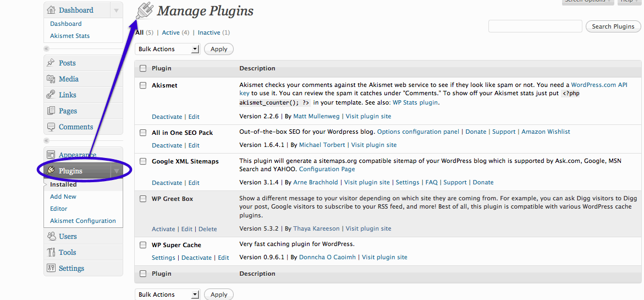Click the Media icon in sidebar
Image resolution: width=644 pixels, height=300 pixels.
(51, 79)
